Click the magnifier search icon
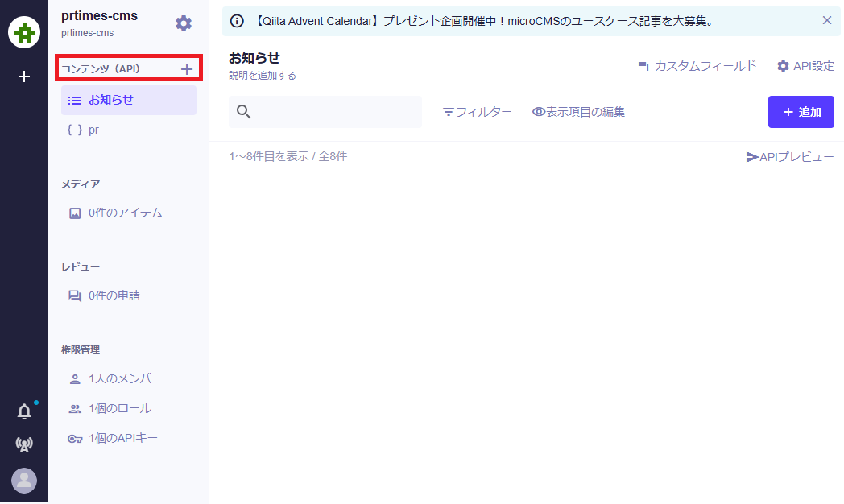 (x=244, y=112)
